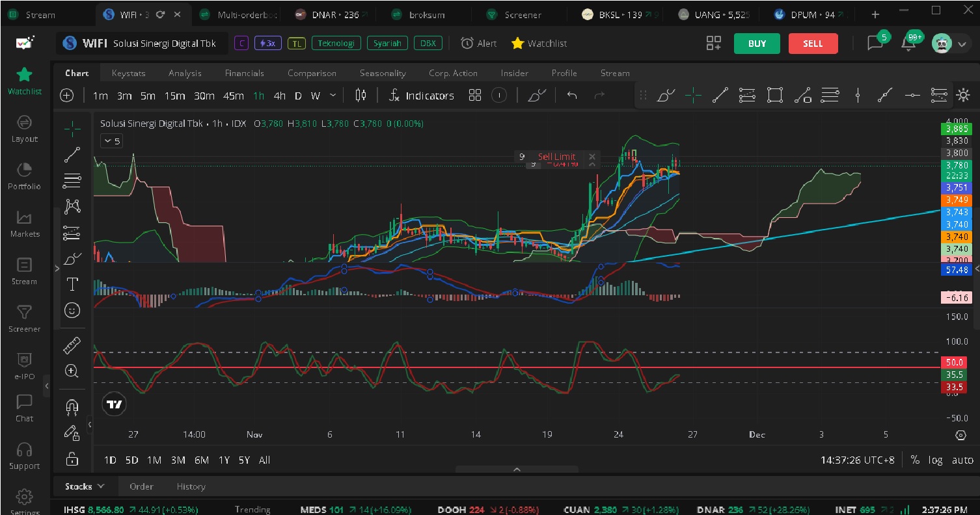Screen dimensions: 980x515
Task: Open chart settings gear in toolbar
Action: pyautogui.click(x=963, y=96)
